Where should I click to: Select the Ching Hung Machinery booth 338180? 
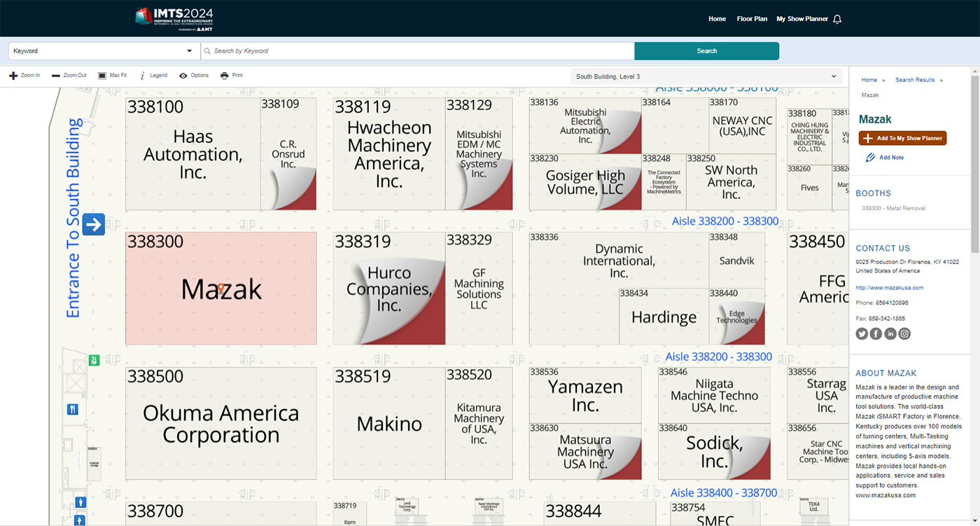click(809, 137)
